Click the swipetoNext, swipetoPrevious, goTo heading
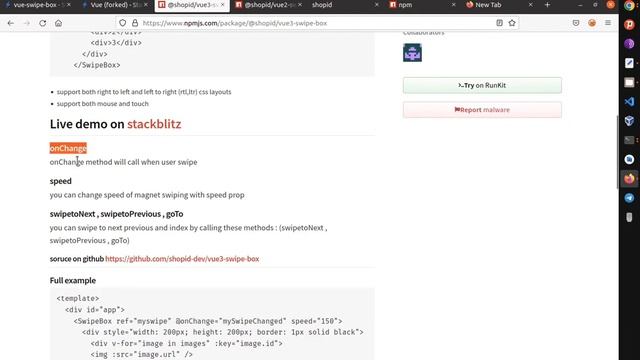 [x=116, y=214]
